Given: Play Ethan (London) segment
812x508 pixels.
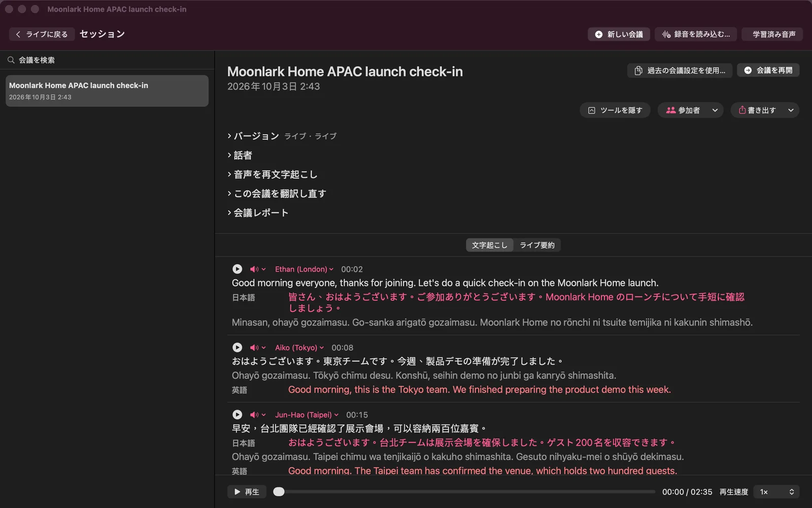Looking at the screenshot, I should [237, 269].
